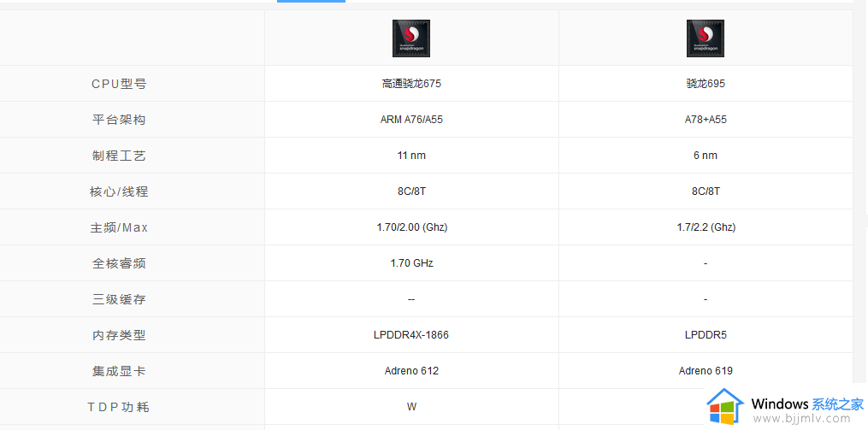Click the Snapdragon 675 chip icon
Image resolution: width=868 pixels, height=430 pixels.
coord(411,38)
